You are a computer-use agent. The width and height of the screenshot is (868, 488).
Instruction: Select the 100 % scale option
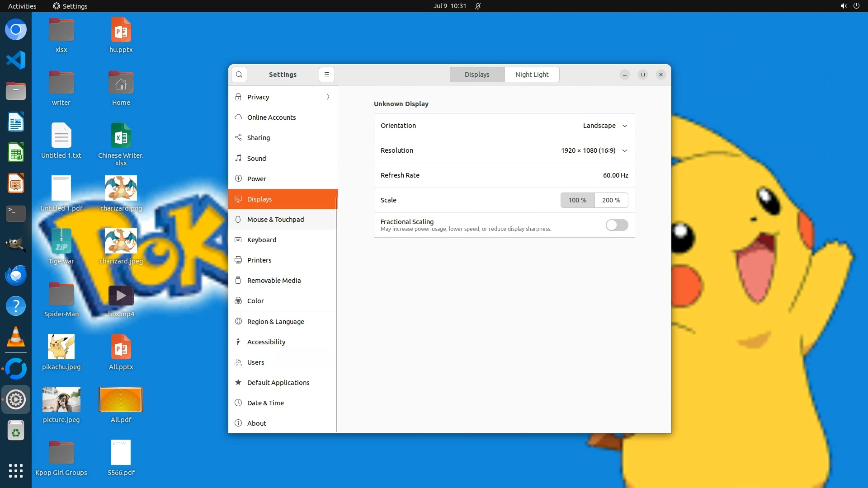577,200
